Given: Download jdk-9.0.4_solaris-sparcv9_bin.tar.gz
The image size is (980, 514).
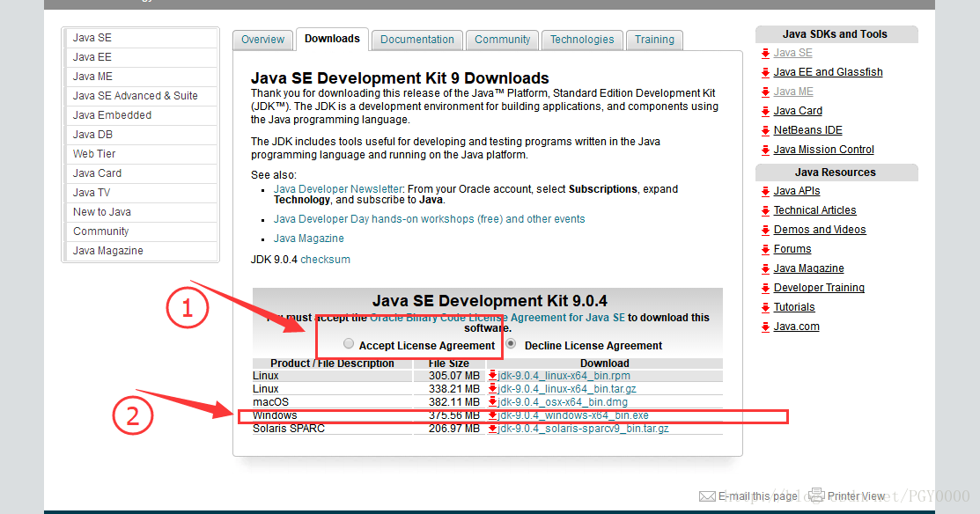Looking at the screenshot, I should click(x=583, y=429).
